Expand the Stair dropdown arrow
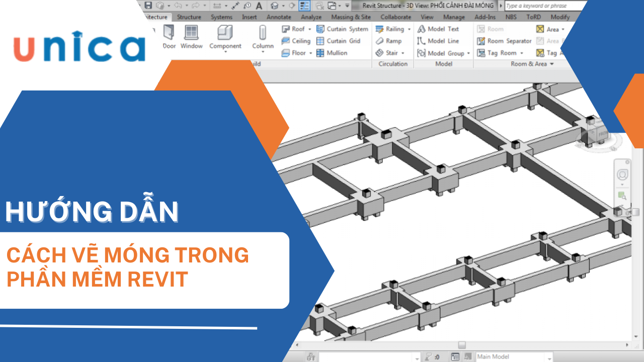Screen dimensions: 644x362 pyautogui.click(x=403, y=53)
